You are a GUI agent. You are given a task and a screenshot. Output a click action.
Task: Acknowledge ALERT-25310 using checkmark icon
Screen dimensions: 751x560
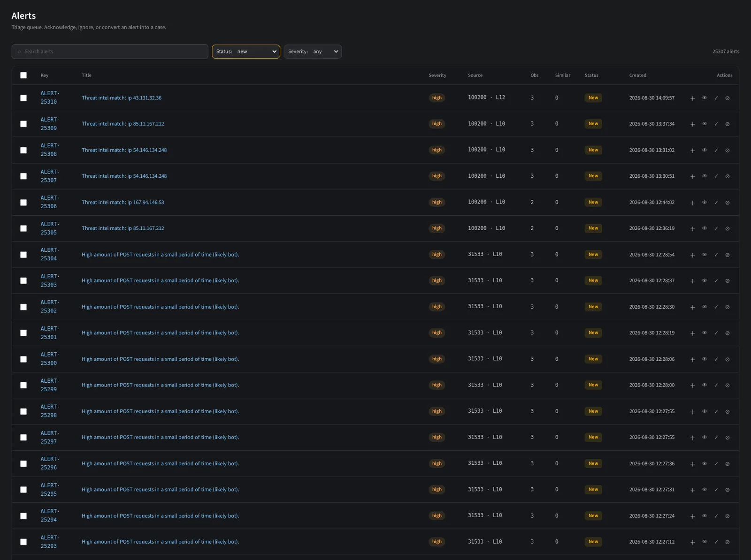click(716, 98)
